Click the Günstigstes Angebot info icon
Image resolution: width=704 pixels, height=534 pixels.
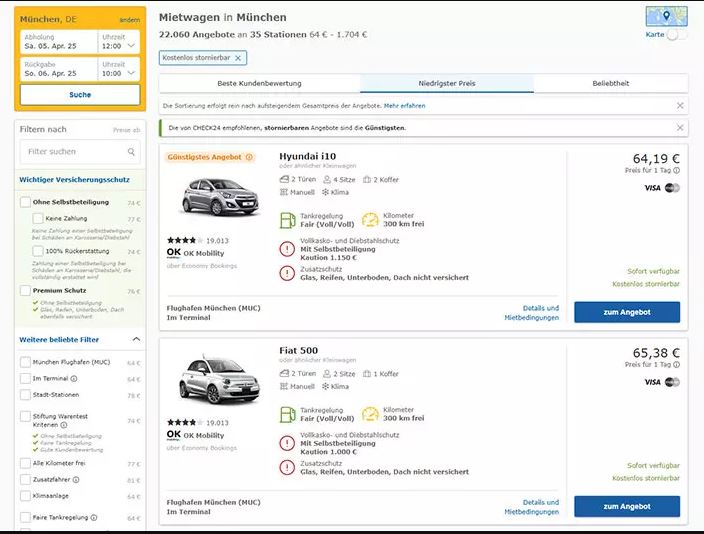click(249, 157)
